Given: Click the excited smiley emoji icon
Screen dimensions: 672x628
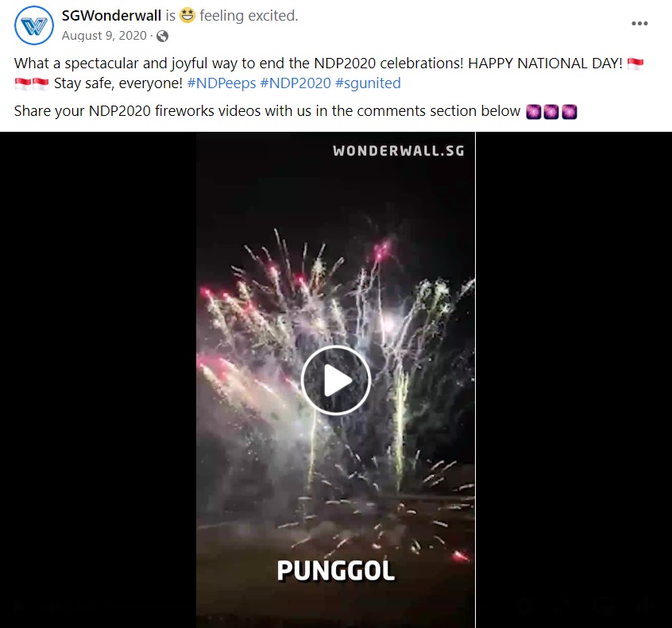Looking at the screenshot, I should [x=187, y=15].
